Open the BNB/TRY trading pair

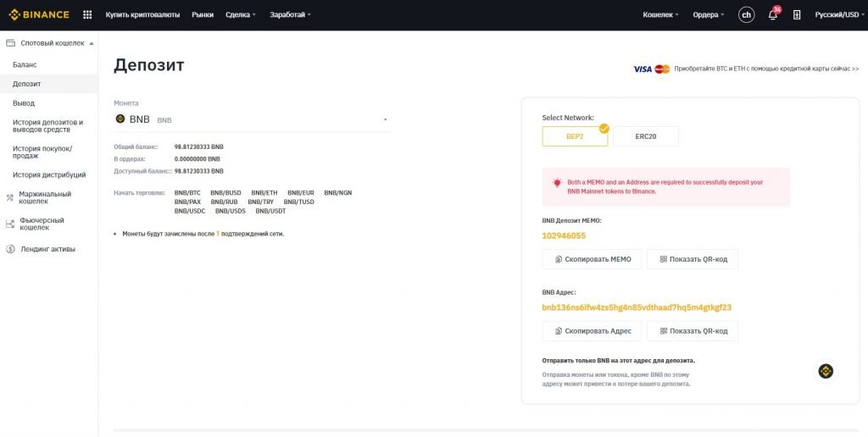click(261, 202)
